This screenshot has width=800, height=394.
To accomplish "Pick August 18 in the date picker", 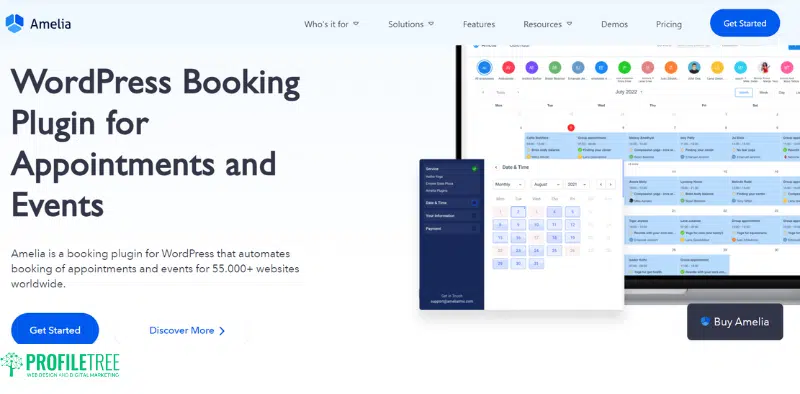I will tap(554, 237).
